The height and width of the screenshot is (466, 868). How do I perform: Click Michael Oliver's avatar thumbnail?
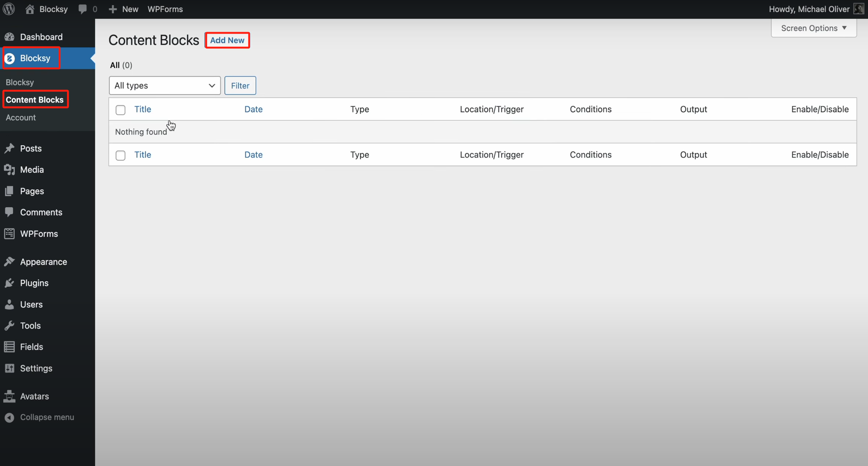[x=859, y=9]
